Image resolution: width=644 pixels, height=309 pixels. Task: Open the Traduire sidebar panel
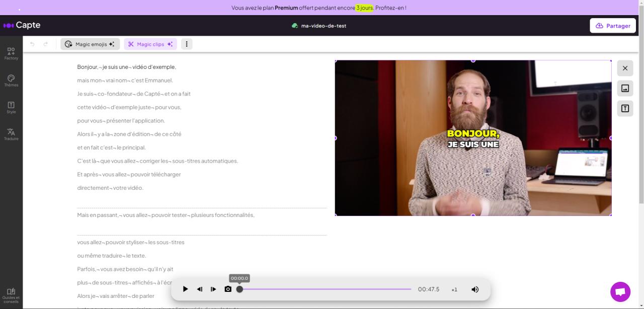point(11,134)
